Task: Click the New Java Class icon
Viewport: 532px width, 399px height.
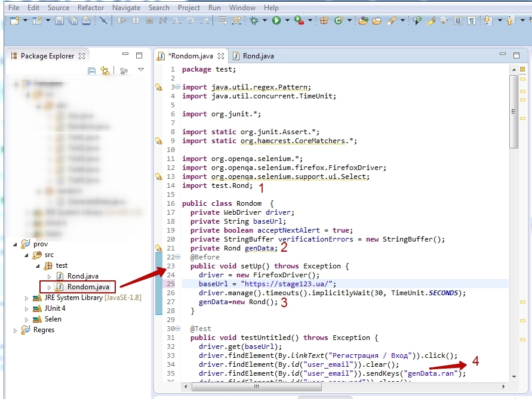Action: 339,21
